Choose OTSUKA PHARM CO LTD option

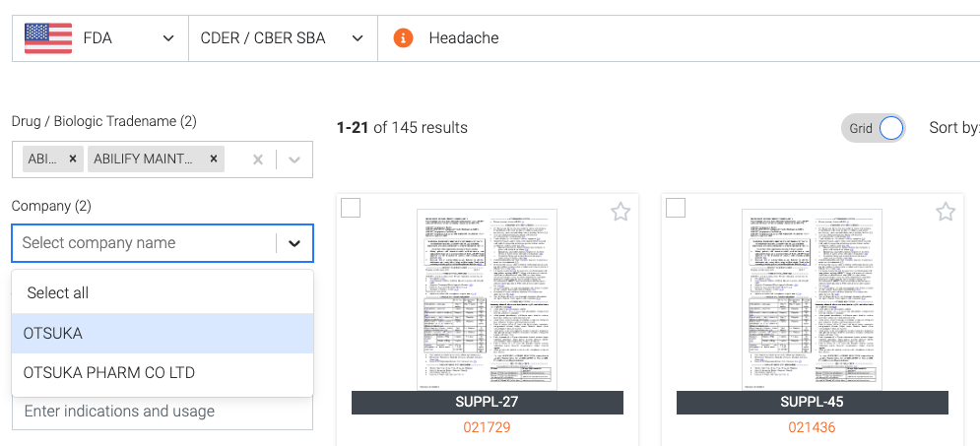[x=163, y=373]
